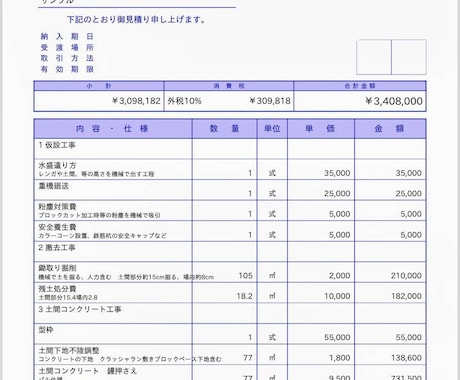Click the 数量 column header
The image size is (460, 380).
(225, 128)
